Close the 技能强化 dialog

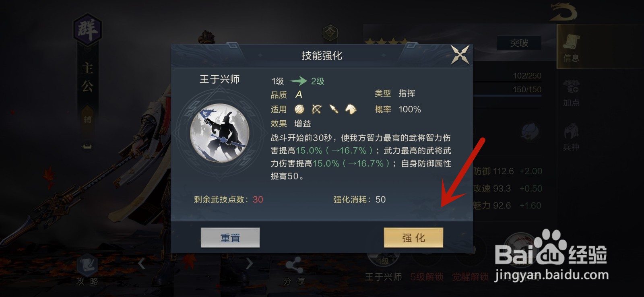460,55
